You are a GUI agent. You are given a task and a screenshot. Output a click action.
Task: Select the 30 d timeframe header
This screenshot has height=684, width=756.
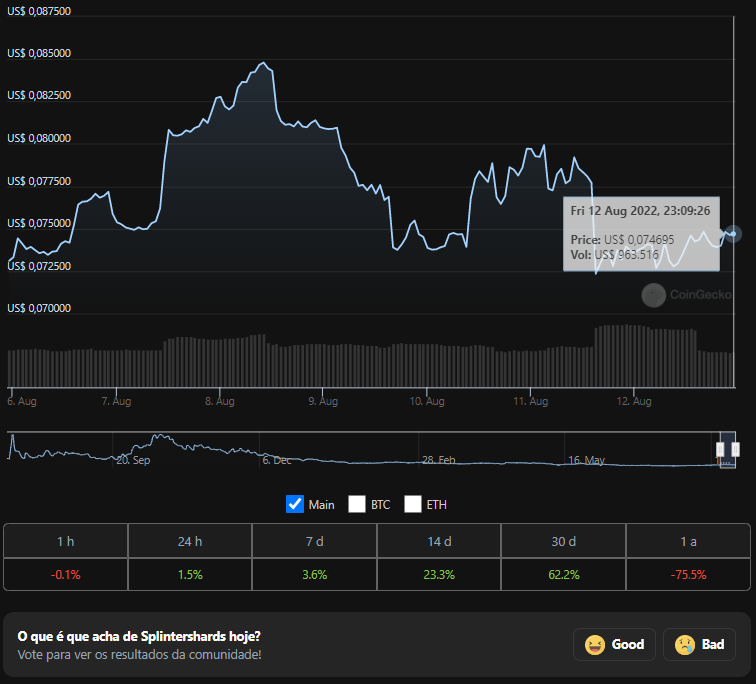tap(564, 541)
